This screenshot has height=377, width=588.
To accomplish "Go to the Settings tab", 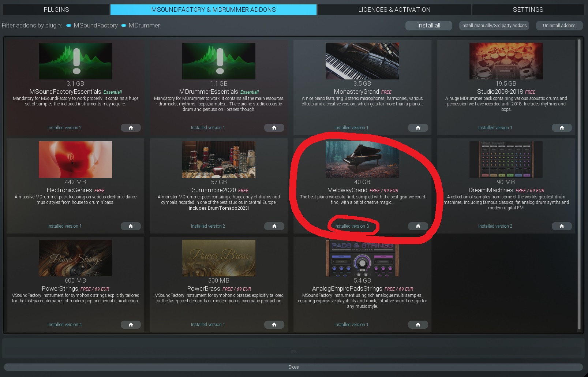I will 528,10.
